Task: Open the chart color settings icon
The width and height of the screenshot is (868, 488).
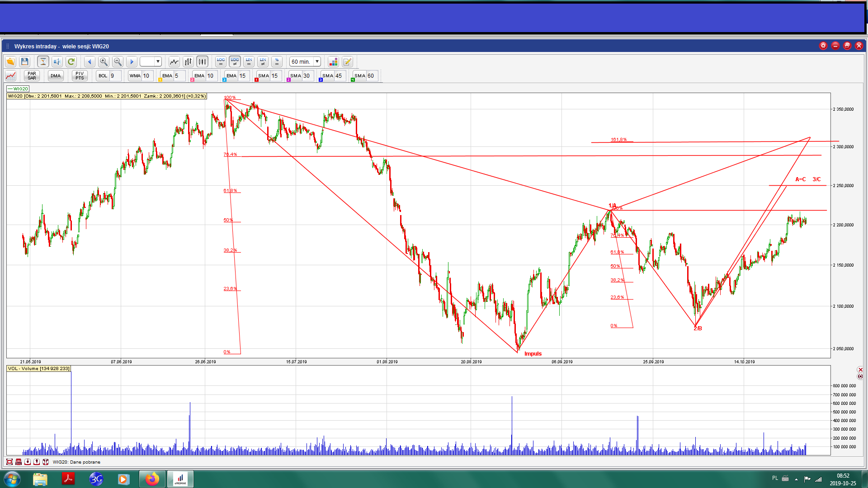Action: point(333,62)
